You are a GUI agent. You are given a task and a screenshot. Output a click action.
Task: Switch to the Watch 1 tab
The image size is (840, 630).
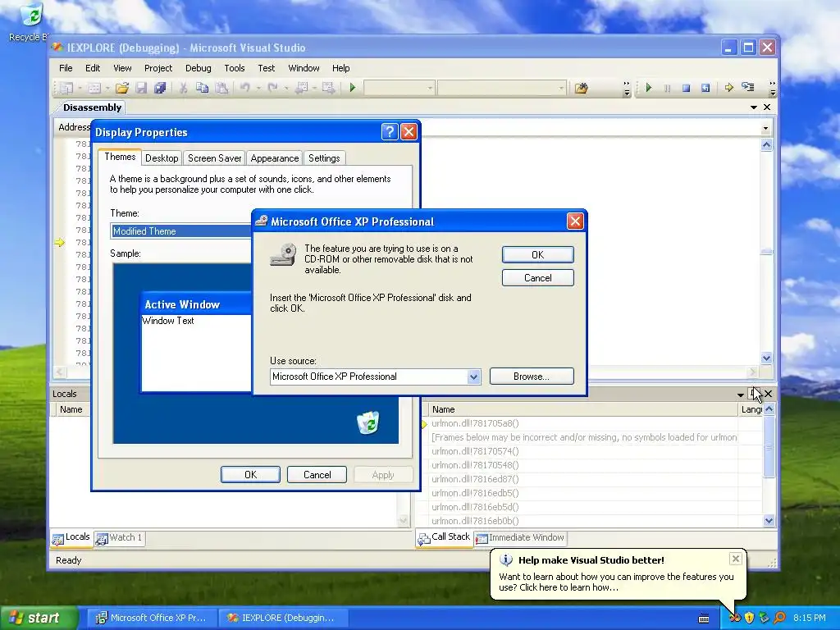click(120, 538)
